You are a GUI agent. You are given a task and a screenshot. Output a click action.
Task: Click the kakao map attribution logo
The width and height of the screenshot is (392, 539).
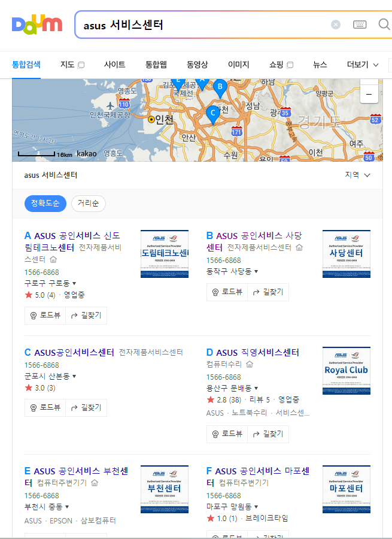pos(87,154)
